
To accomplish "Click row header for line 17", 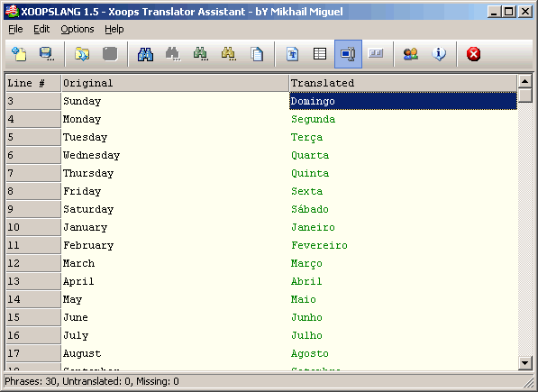I will tap(33, 353).
